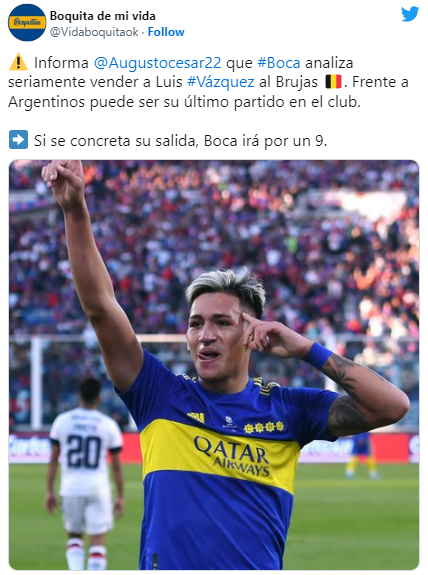Click the player's blue wristband

pos(318,355)
